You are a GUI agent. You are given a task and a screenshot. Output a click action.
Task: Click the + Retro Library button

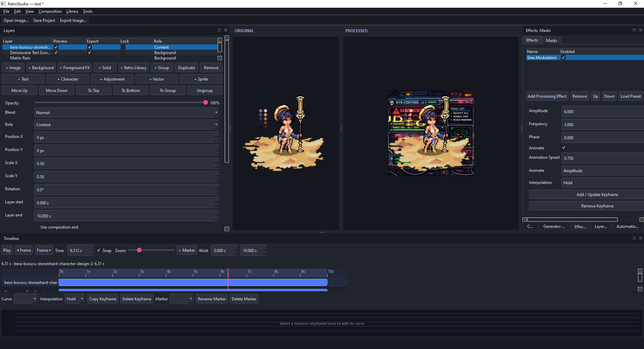click(x=133, y=68)
